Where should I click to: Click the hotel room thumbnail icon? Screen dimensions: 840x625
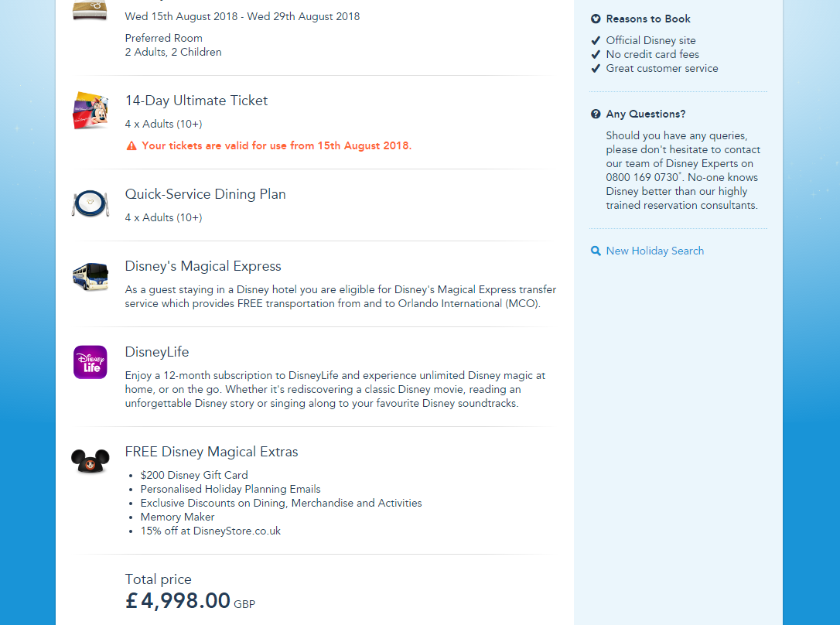point(90,11)
